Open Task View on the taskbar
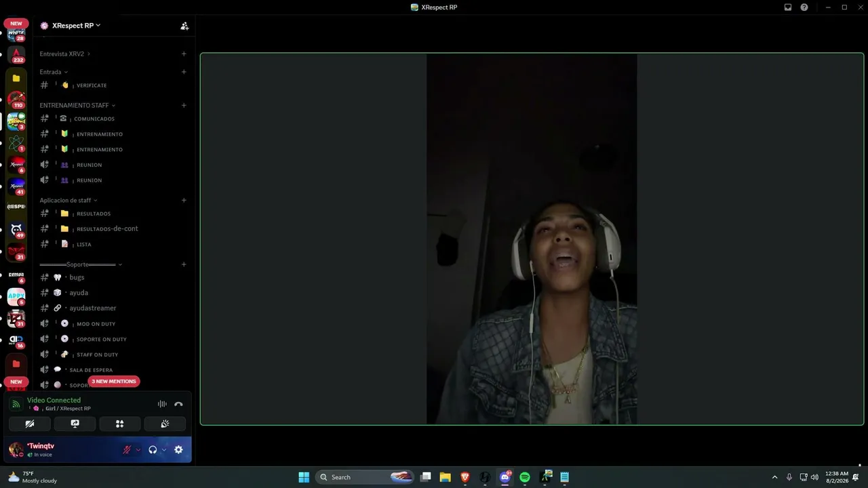 pyautogui.click(x=425, y=477)
